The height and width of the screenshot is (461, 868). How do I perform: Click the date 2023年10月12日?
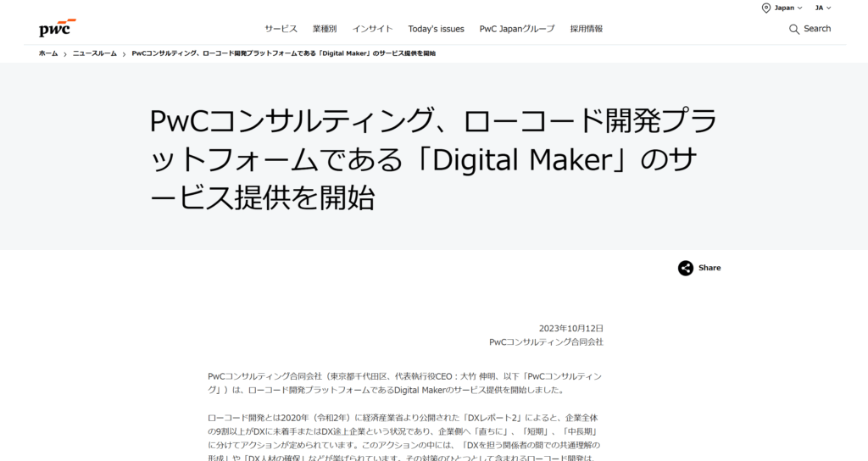tap(570, 329)
